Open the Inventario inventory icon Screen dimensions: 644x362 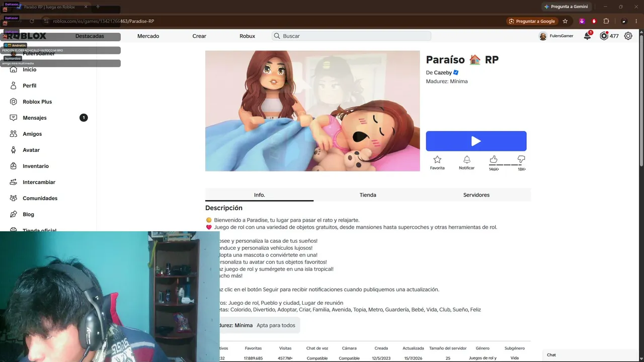(14, 166)
